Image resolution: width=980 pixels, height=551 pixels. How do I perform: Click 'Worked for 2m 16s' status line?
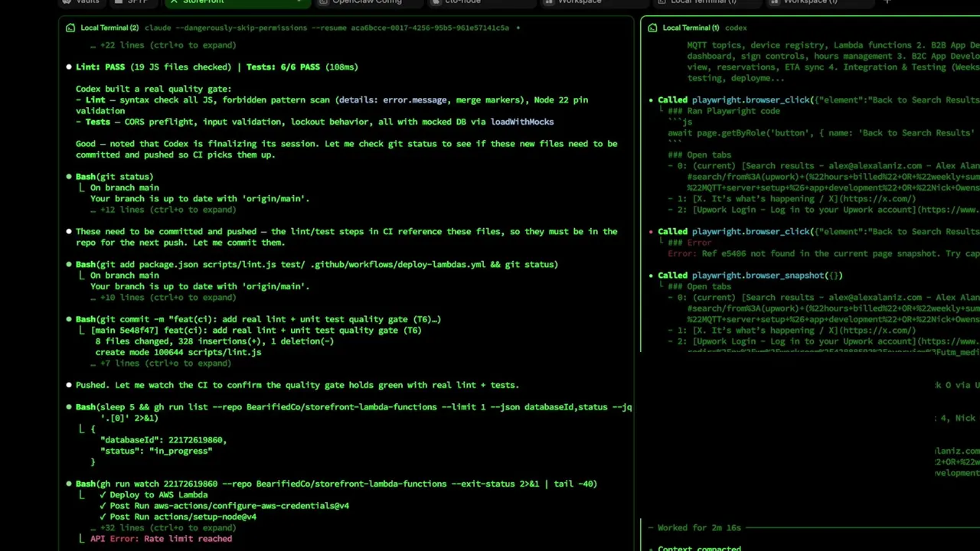701,528
